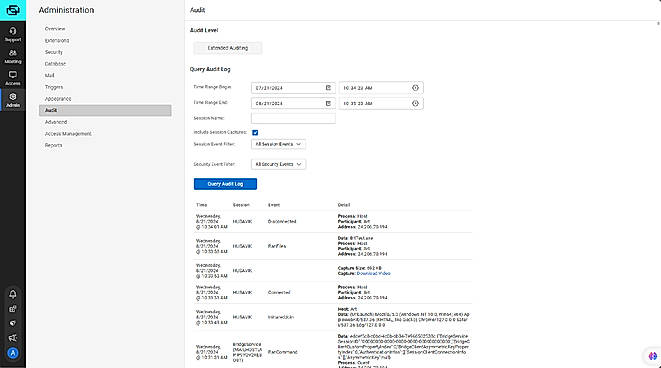Click the Administration panel heading
This screenshot has height=368, width=661.
coord(66,10)
